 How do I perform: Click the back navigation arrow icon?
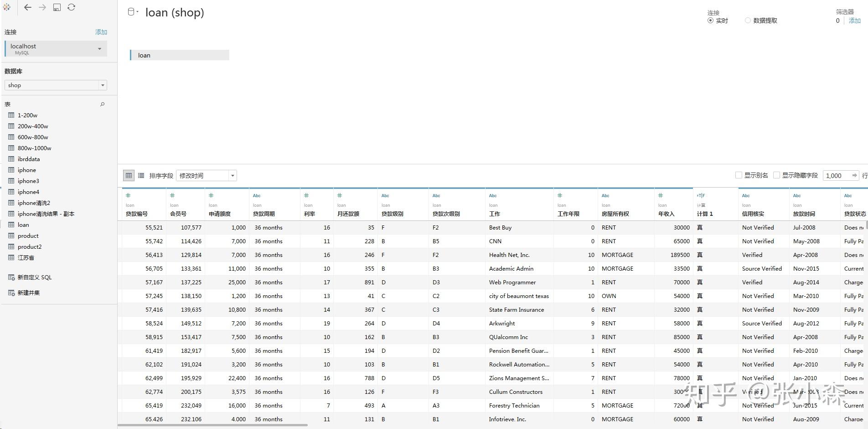(x=27, y=7)
